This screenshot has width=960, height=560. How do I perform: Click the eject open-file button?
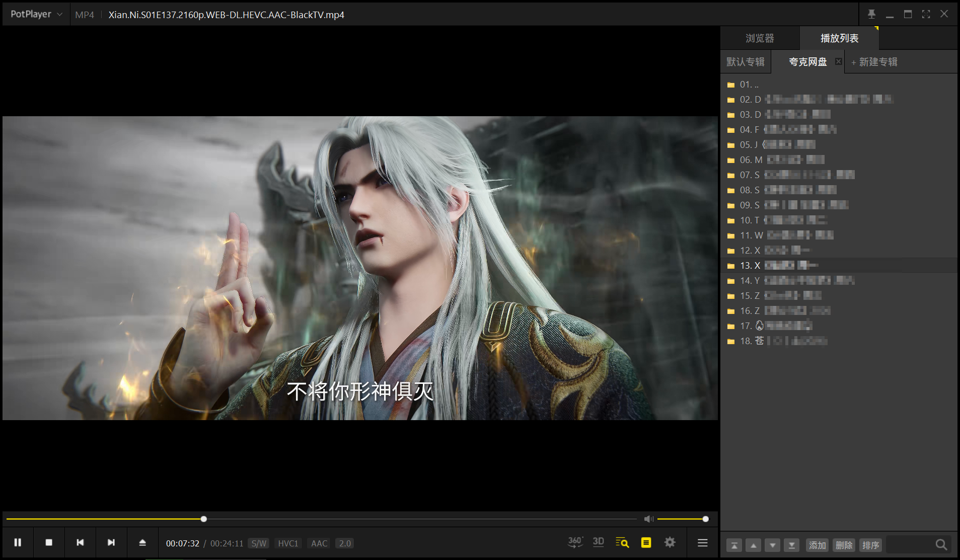click(x=142, y=542)
